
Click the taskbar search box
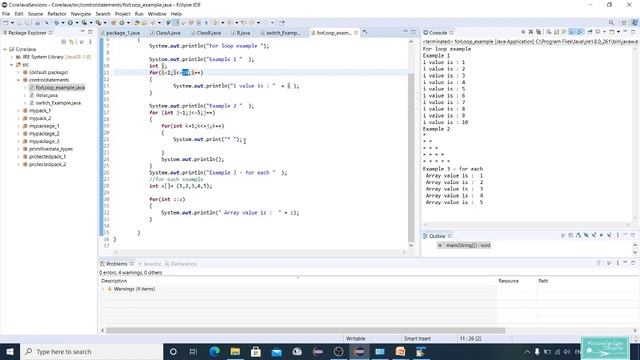(x=91, y=351)
